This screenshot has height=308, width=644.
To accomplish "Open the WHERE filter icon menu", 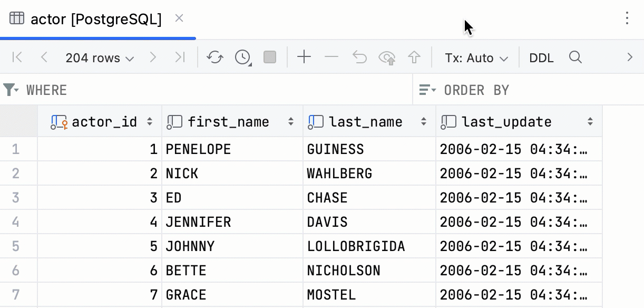I will click(12, 90).
